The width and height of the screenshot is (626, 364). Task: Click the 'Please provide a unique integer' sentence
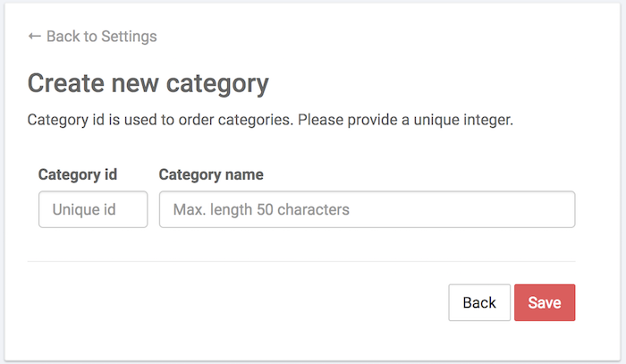pyautogui.click(x=405, y=120)
